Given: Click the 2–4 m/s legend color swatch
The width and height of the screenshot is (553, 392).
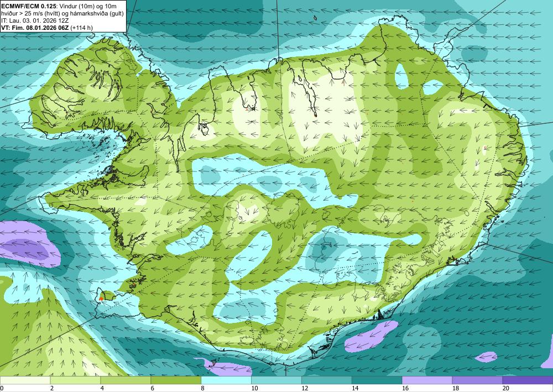Looking at the screenshot, I should click(x=75, y=380).
